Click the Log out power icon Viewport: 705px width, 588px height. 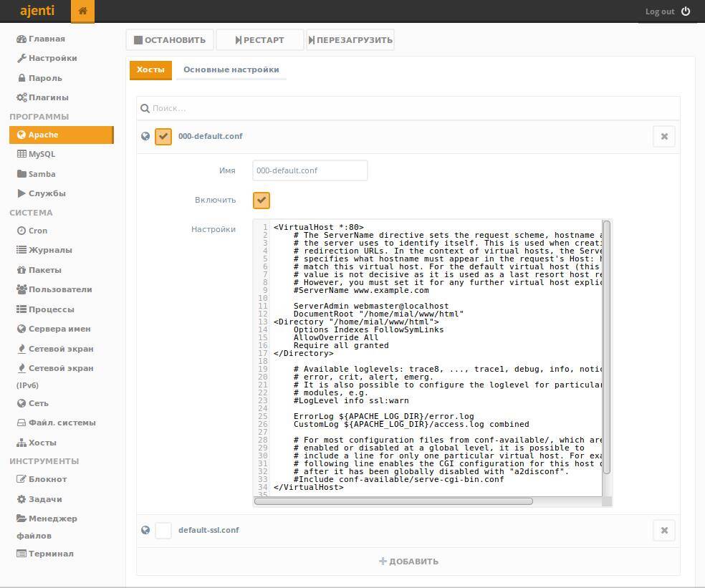[x=686, y=11]
